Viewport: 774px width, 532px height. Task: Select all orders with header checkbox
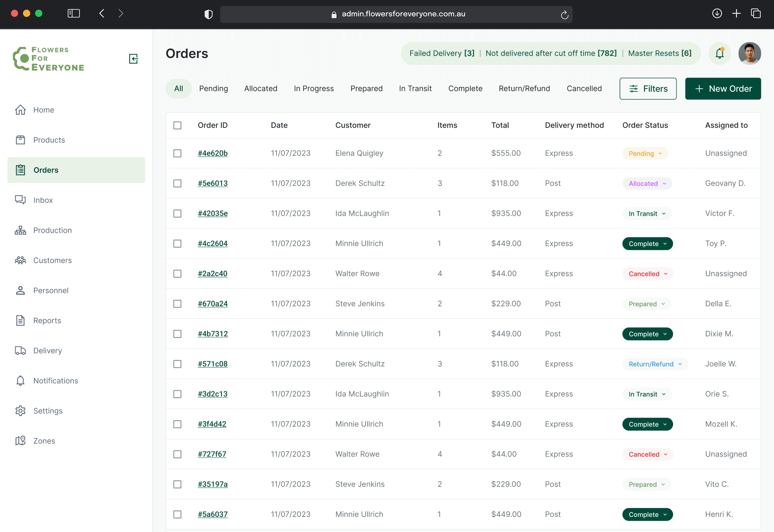click(177, 125)
